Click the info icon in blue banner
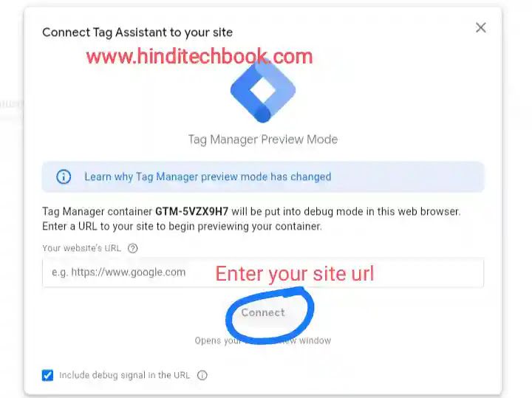The width and height of the screenshot is (532, 398). pos(64,176)
